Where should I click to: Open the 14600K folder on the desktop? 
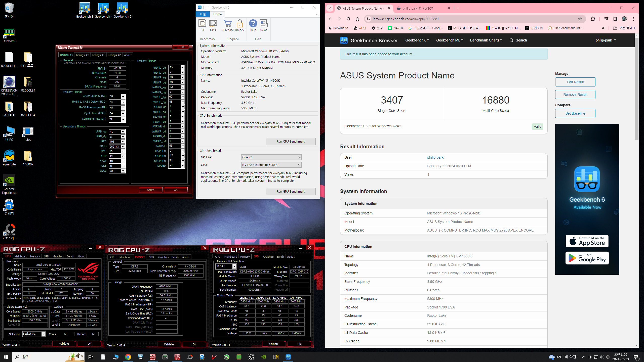pyautogui.click(x=28, y=158)
